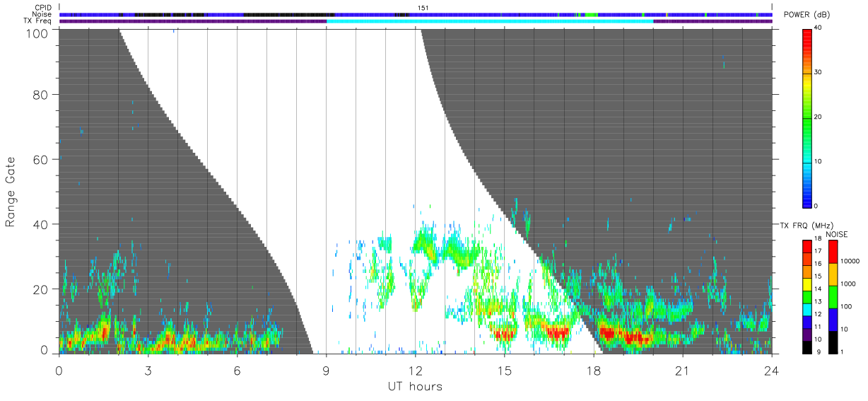Click the Noise row label

(42, 14)
